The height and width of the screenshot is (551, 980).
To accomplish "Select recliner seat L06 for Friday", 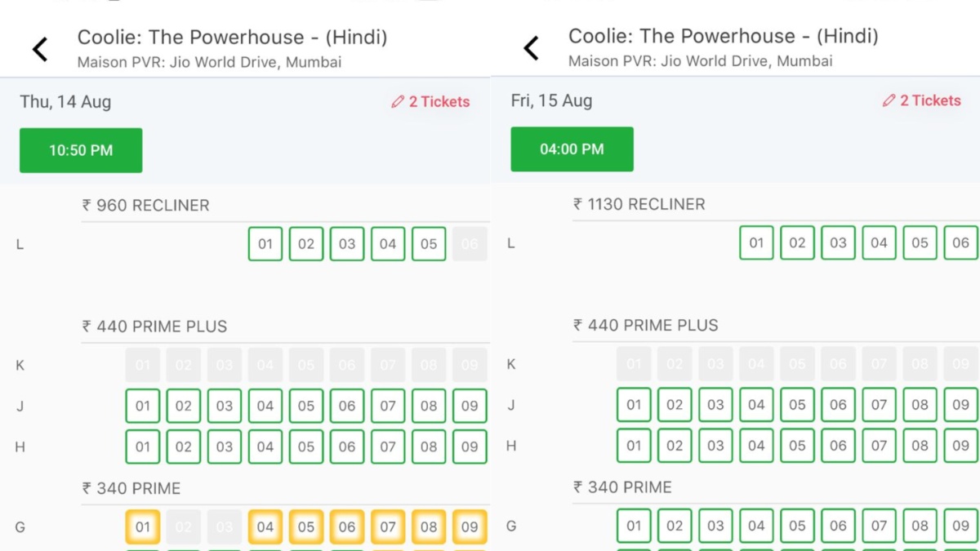I will [x=961, y=242].
